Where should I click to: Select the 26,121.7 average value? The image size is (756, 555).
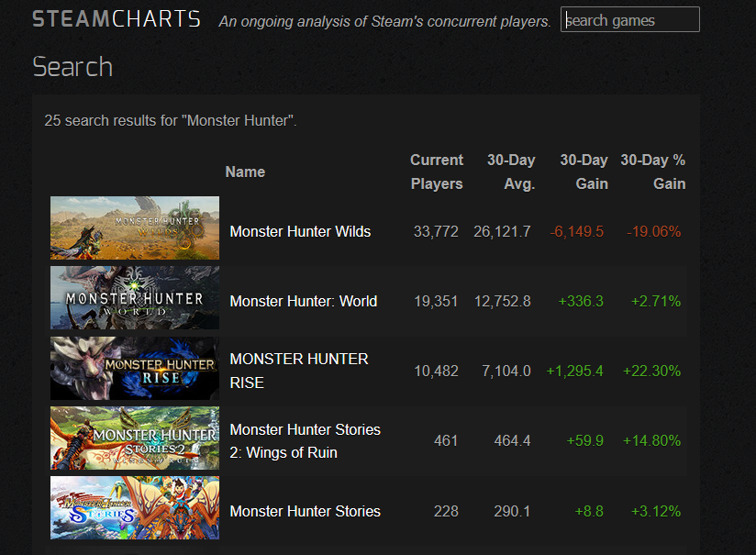pos(502,232)
